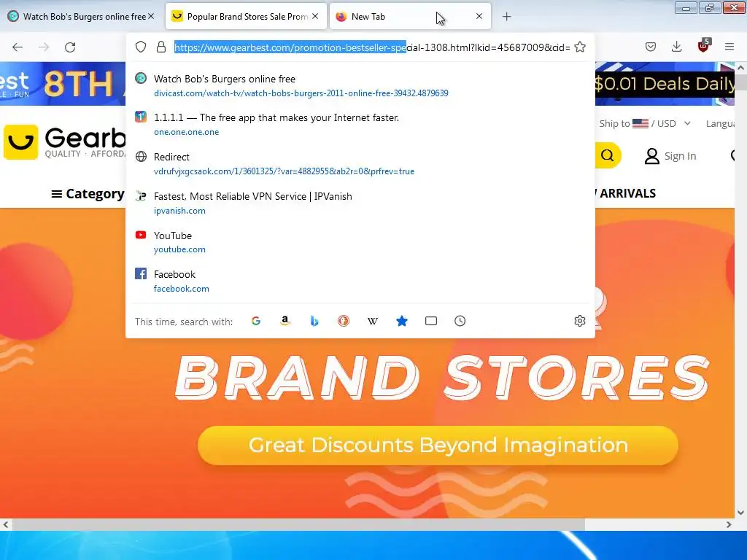Bookmark this page with the star icon
747x560 pixels.
pyautogui.click(x=580, y=47)
